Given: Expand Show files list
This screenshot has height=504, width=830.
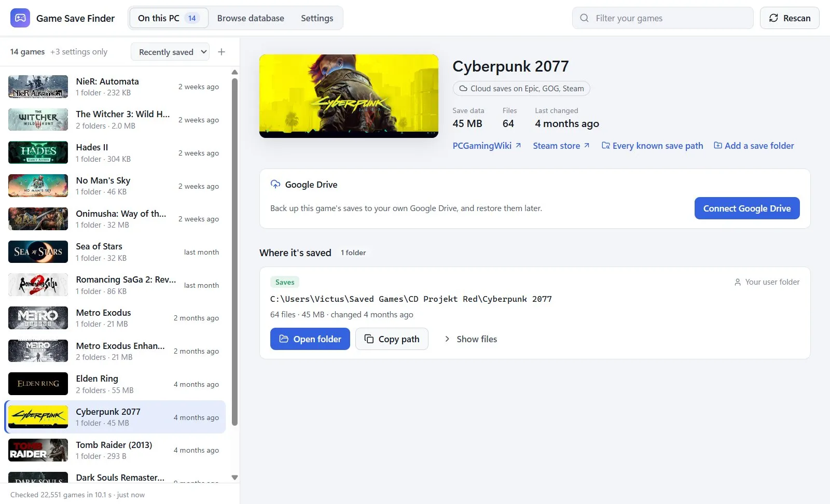Looking at the screenshot, I should [x=471, y=339].
